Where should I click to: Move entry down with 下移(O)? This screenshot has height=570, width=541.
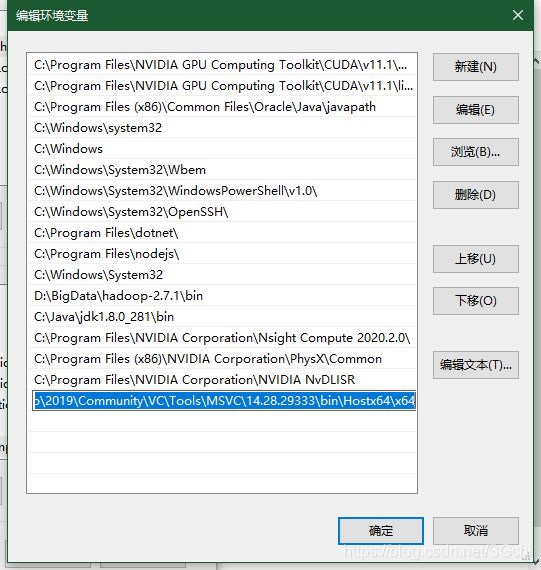click(476, 301)
